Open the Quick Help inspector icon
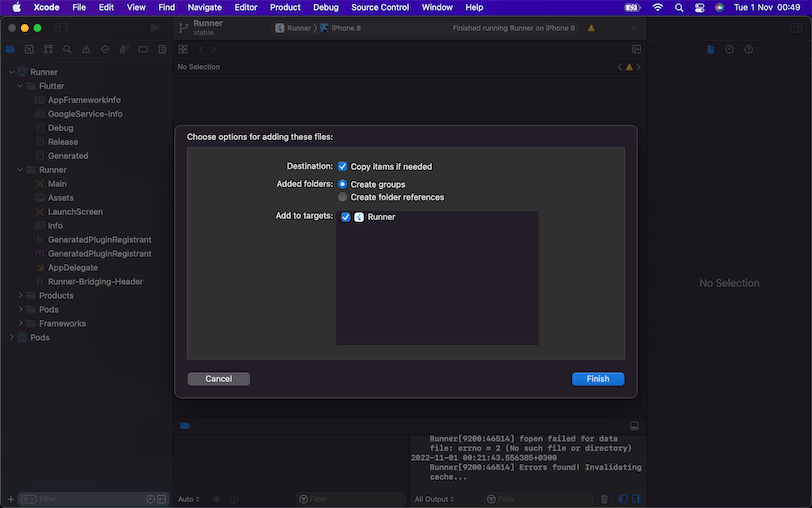The image size is (812, 508). pyautogui.click(x=748, y=49)
